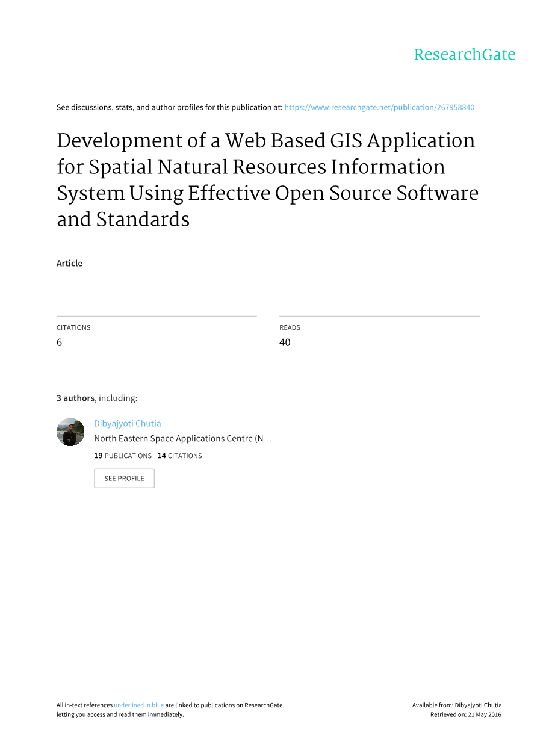This screenshot has width=558, height=756.
Task: Click 'Retrieved on: 21 May 2016' text
Action: 465,714
